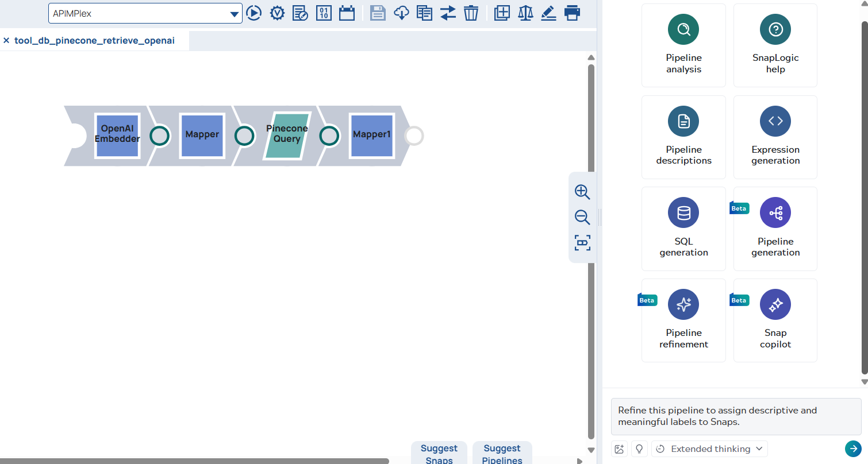
Task: Open Pipeline analysis in the copilot panel
Action: pos(683,45)
